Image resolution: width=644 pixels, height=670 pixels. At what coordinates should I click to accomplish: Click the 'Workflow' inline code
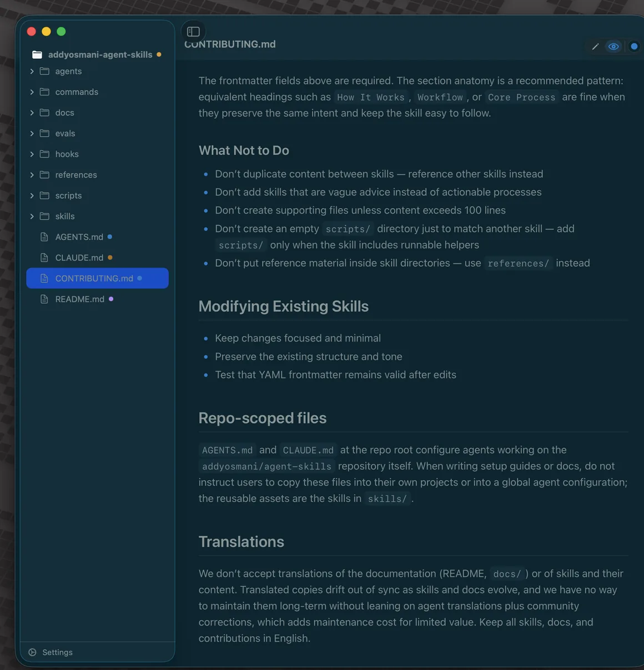click(x=440, y=97)
